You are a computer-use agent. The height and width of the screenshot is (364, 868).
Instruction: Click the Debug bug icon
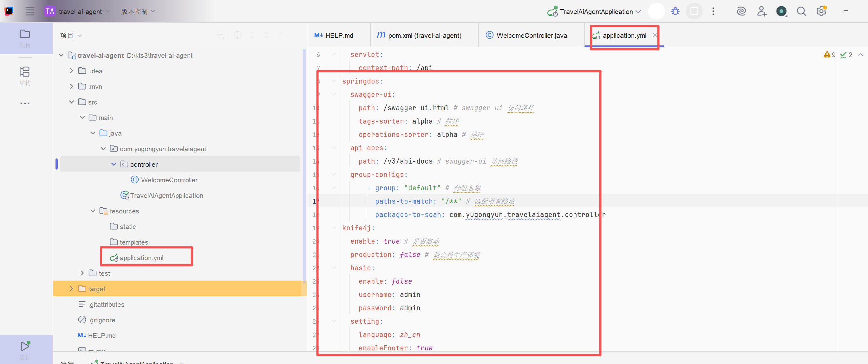675,11
